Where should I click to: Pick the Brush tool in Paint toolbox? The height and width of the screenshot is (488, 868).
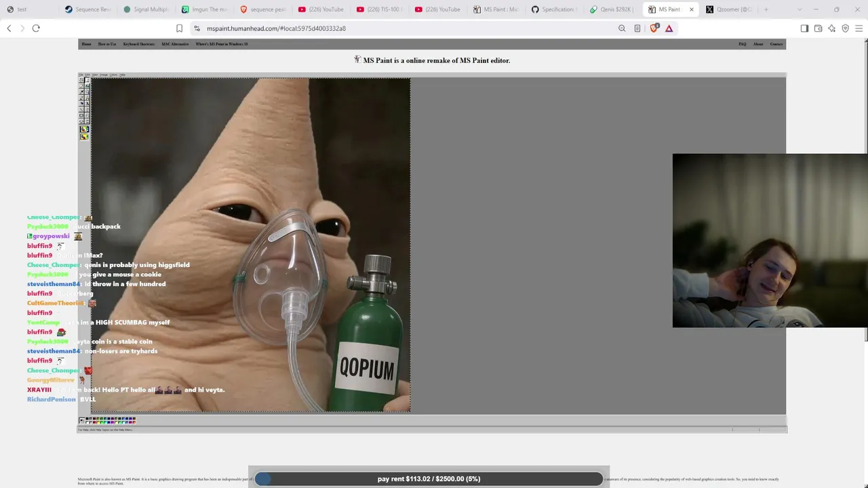coord(87,98)
